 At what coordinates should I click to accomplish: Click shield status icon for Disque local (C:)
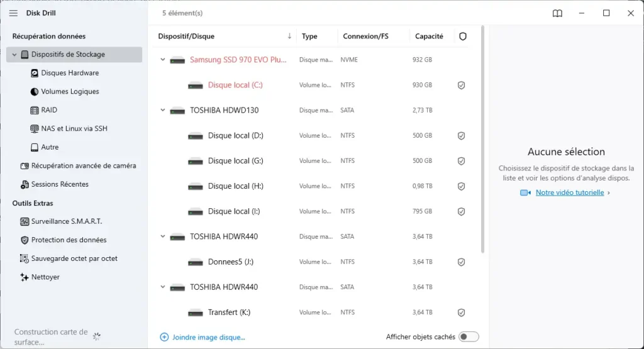click(x=461, y=85)
